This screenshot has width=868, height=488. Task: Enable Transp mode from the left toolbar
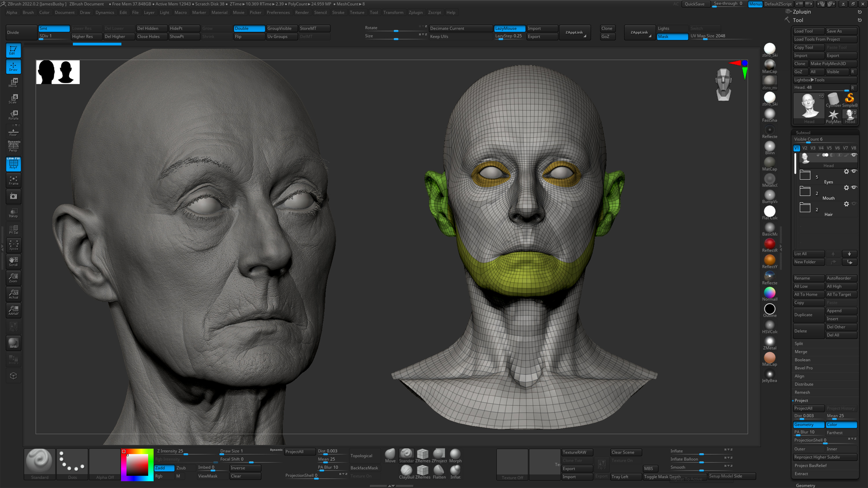14,213
